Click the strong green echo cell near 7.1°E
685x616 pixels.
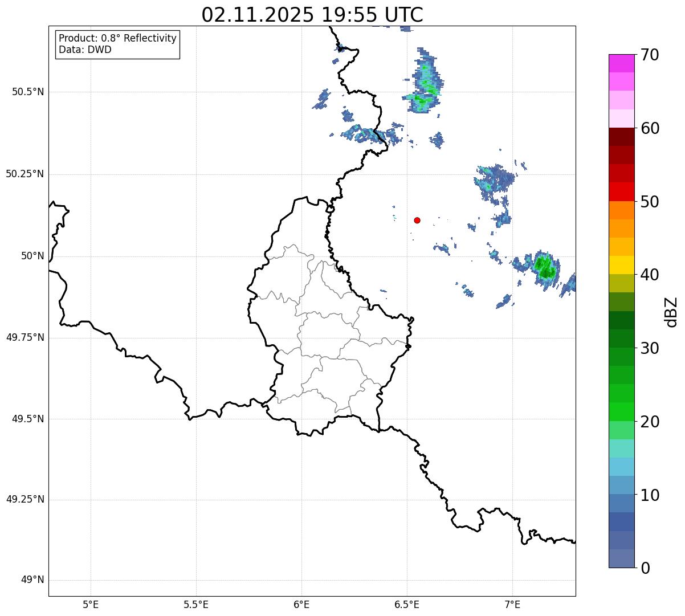pyautogui.click(x=545, y=267)
